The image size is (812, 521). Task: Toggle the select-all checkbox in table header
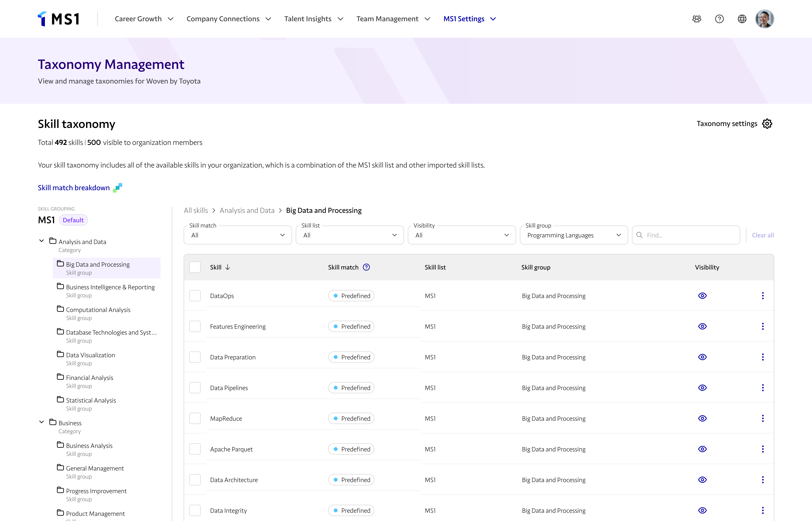[x=195, y=267]
